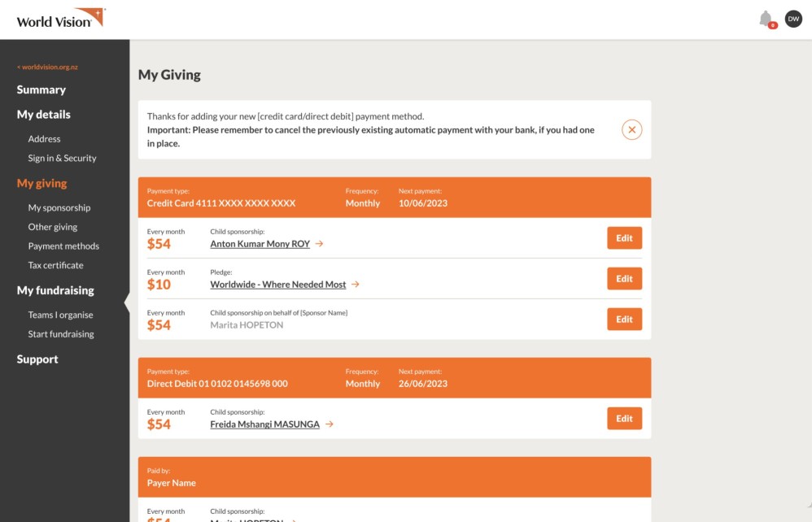This screenshot has height=522, width=812.
Task: Edit the Freida Mshangi MASUNGA sponsorship
Action: 624,419
